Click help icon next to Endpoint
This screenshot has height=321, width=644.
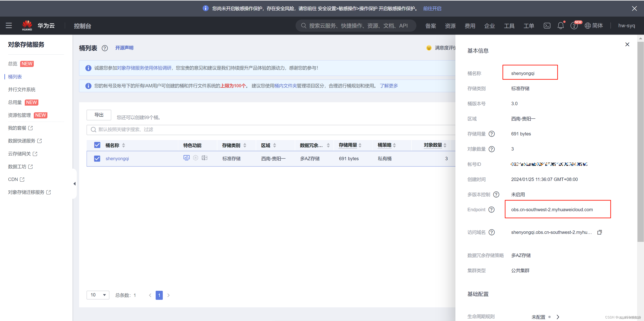(x=491, y=209)
